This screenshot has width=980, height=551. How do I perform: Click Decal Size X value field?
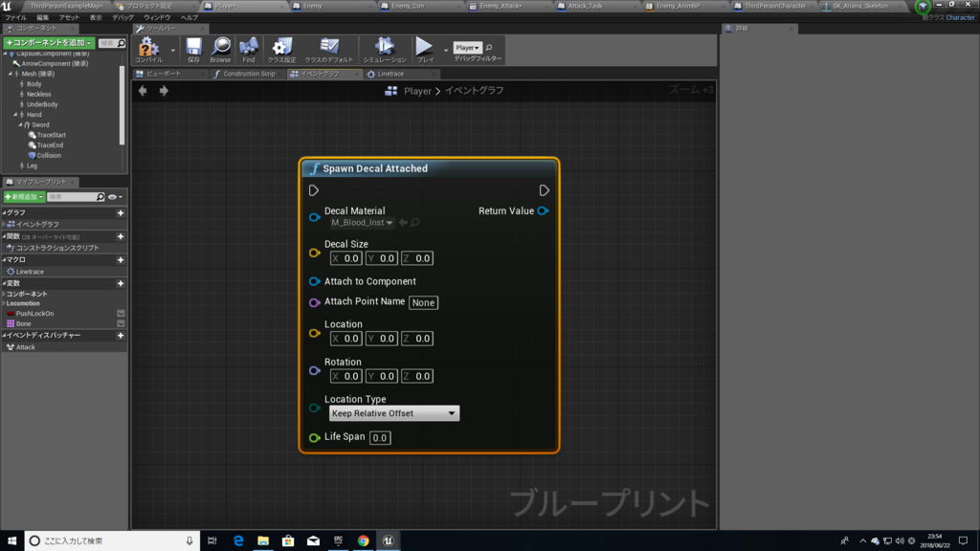pyautogui.click(x=345, y=258)
